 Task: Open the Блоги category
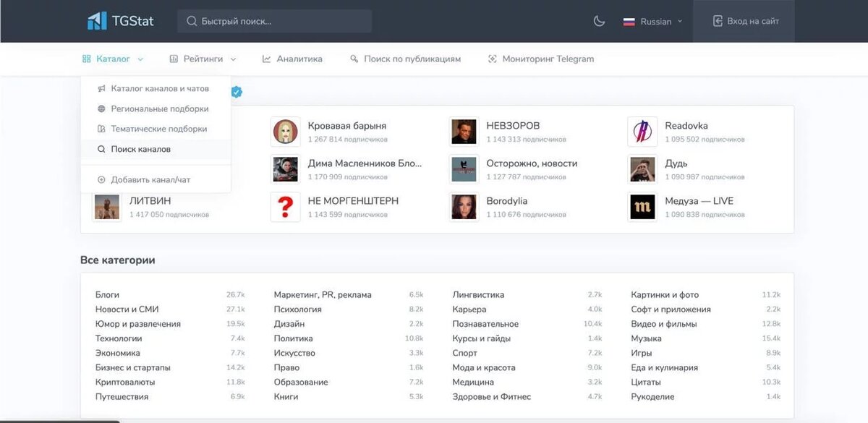(x=107, y=295)
